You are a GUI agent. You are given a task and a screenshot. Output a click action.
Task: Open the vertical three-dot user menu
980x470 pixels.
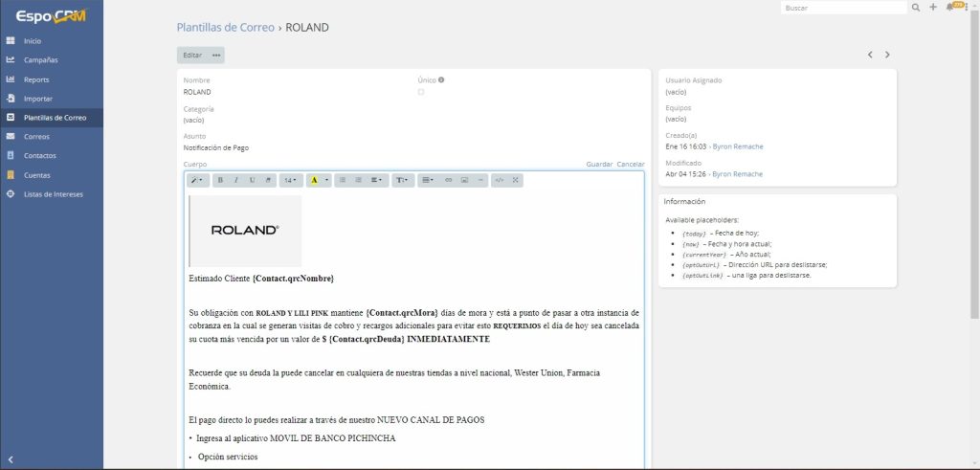[967, 7]
